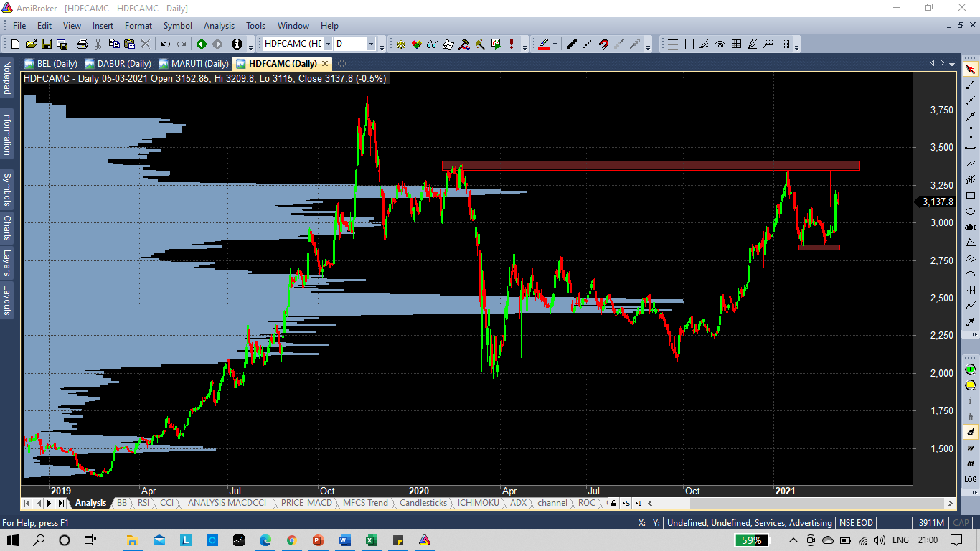Click the Gann fan icon
980x551 pixels.
(x=752, y=44)
